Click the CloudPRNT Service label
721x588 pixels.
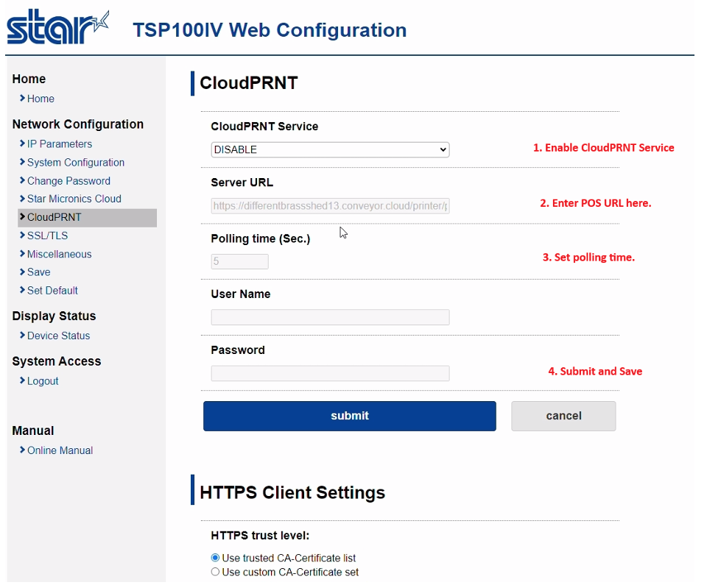[x=264, y=127]
